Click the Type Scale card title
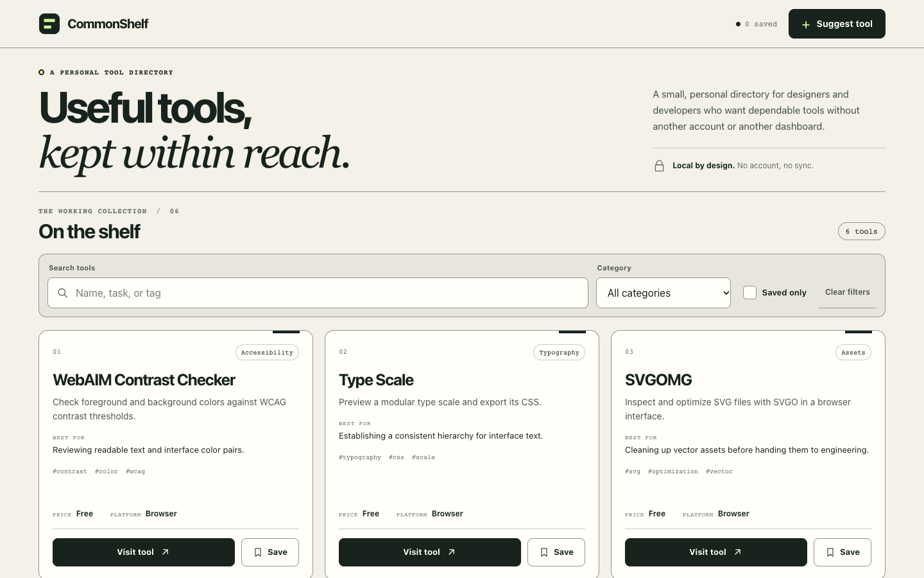This screenshot has height=578, width=924. tap(376, 380)
